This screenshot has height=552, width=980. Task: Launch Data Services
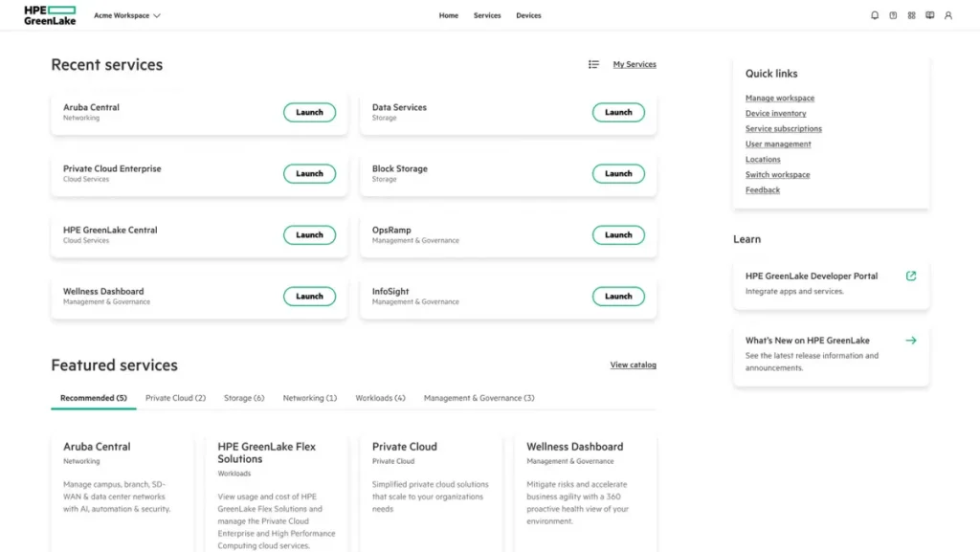pyautogui.click(x=618, y=112)
